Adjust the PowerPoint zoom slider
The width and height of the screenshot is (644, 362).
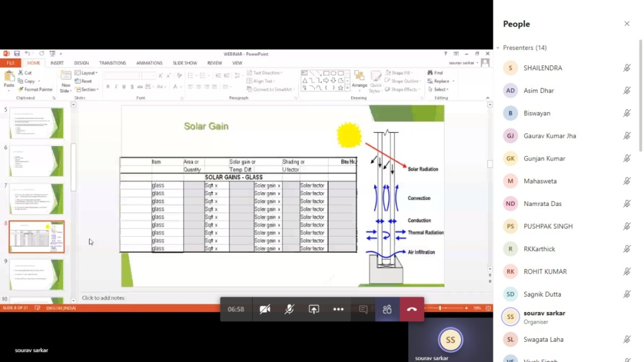coord(440,308)
